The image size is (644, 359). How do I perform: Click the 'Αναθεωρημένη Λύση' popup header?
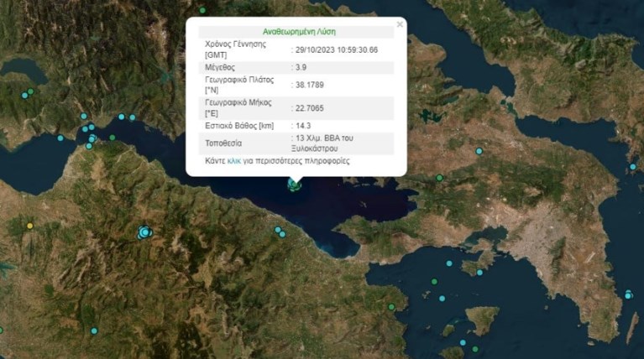(299, 30)
